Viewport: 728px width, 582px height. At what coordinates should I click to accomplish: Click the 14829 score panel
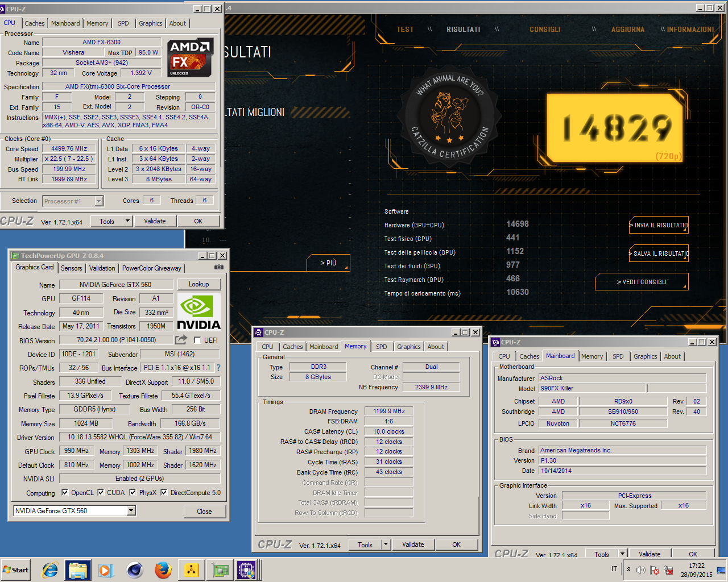tap(616, 127)
